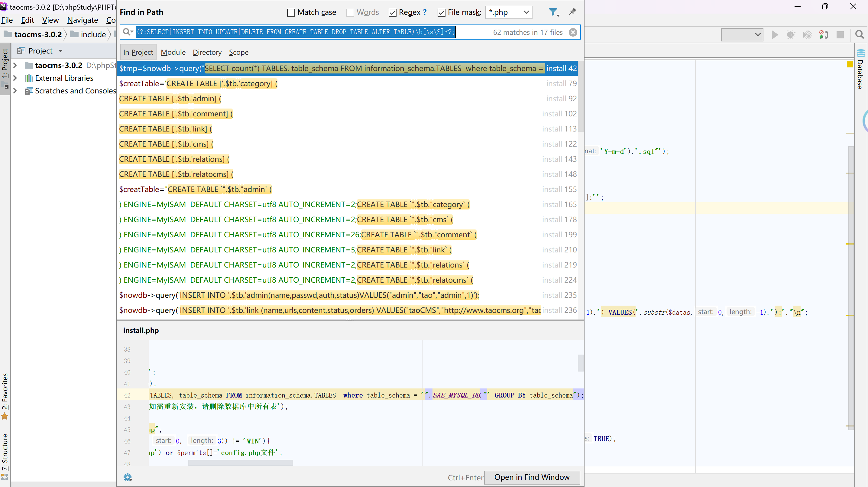The width and height of the screenshot is (868, 487).
Task: Expand External Libraries node
Action: coord(15,78)
